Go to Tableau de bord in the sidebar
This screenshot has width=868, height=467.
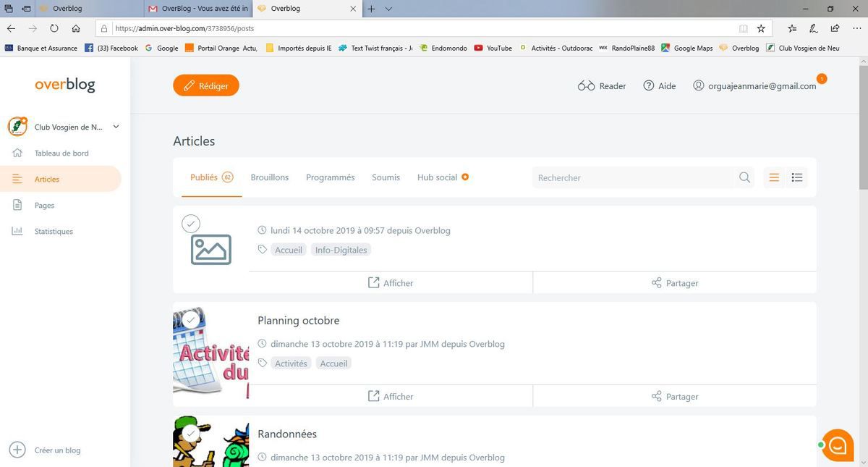61,153
